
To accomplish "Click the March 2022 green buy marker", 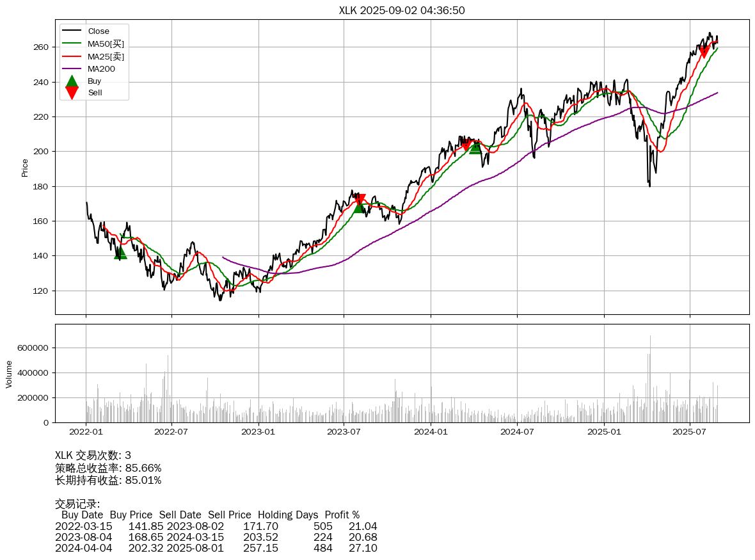I will click(x=120, y=253).
